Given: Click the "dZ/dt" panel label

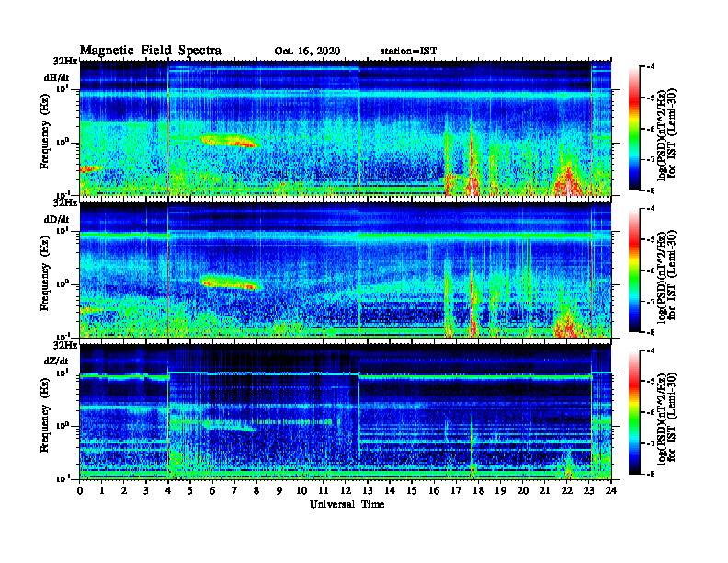Looking at the screenshot, I should [x=56, y=361].
